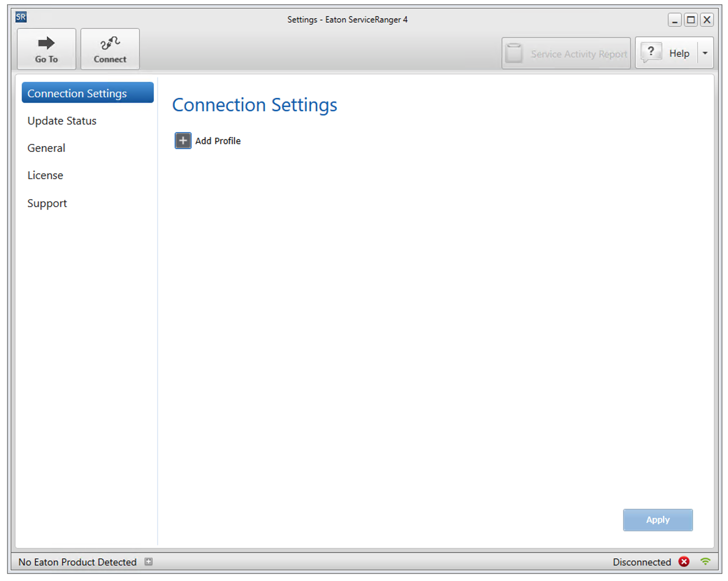Image resolution: width=728 pixels, height=581 pixels.
Task: Click the 'Disconnected' status text
Action: tap(642, 562)
